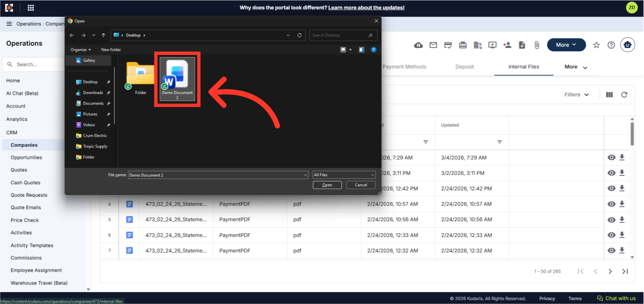Expand the address bar history dropdown
The width and height of the screenshot is (644, 304).
click(x=288, y=35)
